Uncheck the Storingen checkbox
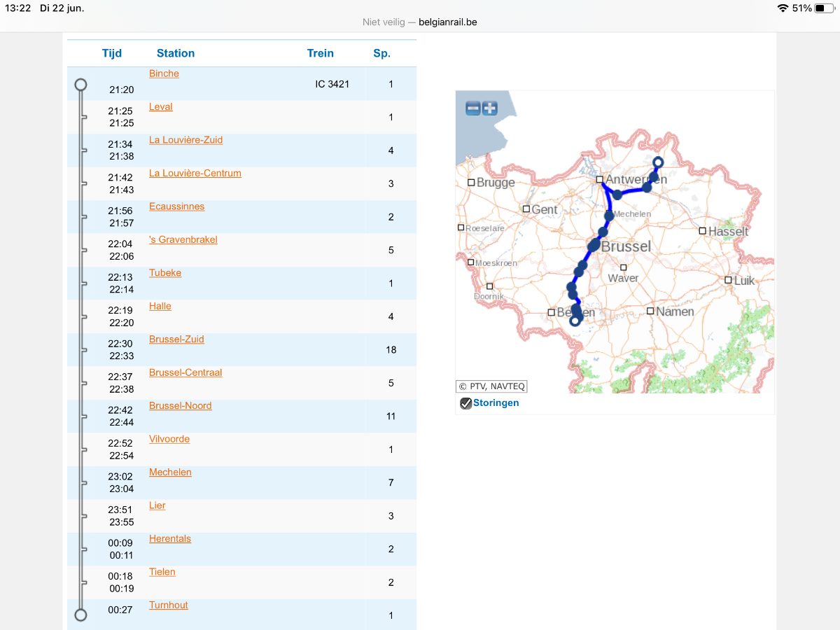The width and height of the screenshot is (840, 630). [465, 403]
